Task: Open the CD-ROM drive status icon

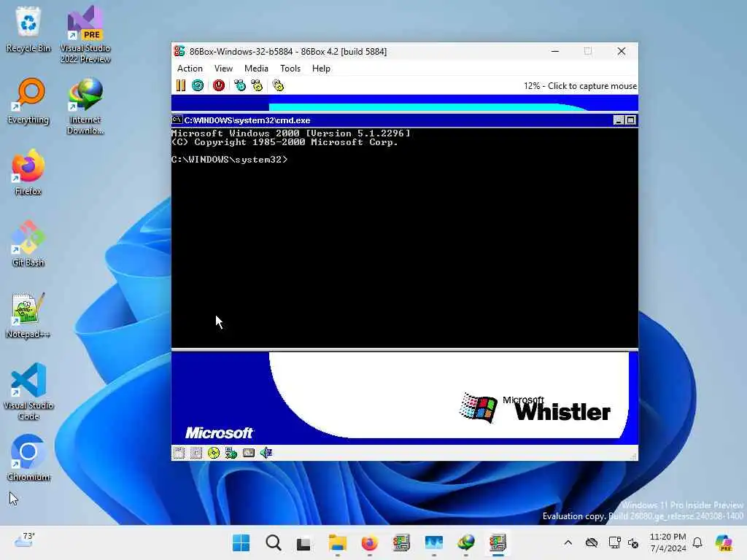Action: 214,453
